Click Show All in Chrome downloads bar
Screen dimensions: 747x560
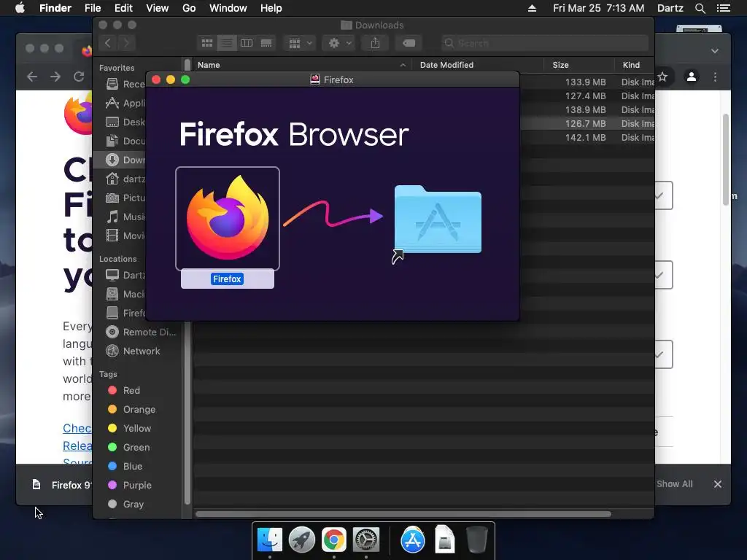(675, 484)
